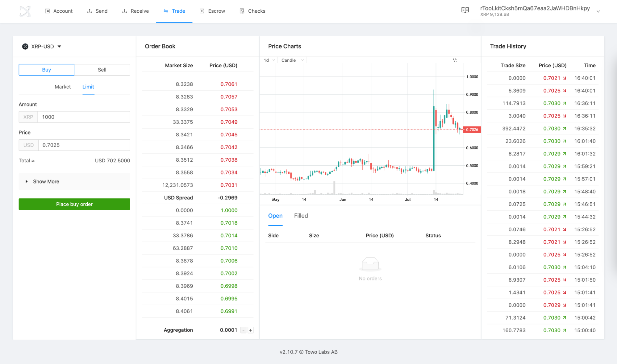Screen dimensions: 617x364
Task: Select the Buy order side
Action: [x=46, y=70]
